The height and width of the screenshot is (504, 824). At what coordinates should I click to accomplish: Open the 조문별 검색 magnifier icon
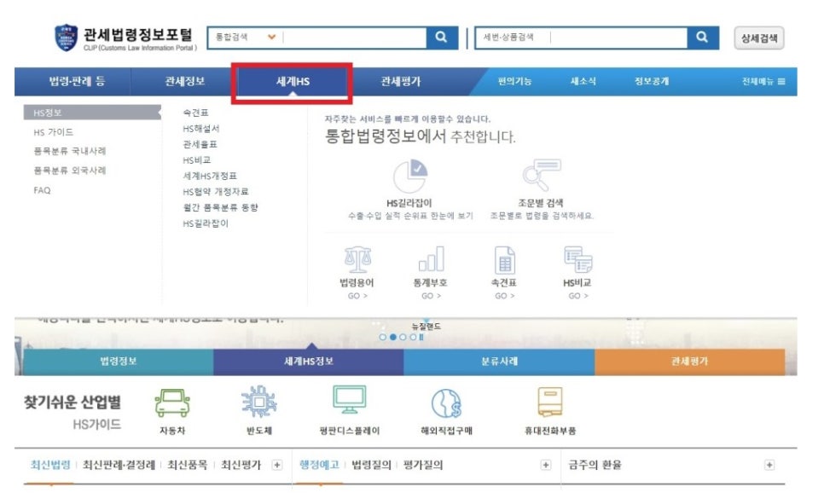click(542, 175)
